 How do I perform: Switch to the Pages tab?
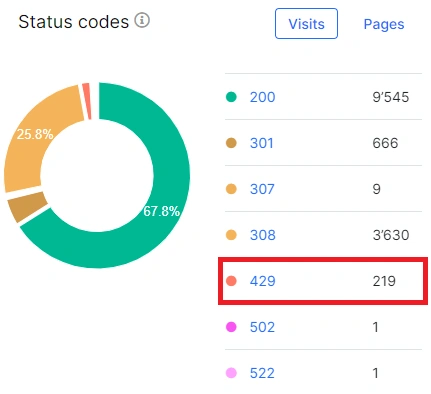tap(384, 24)
